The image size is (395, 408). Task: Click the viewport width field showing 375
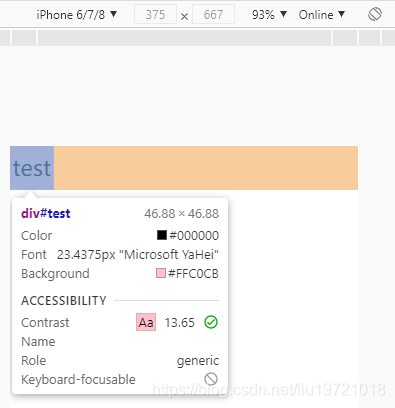coord(155,15)
